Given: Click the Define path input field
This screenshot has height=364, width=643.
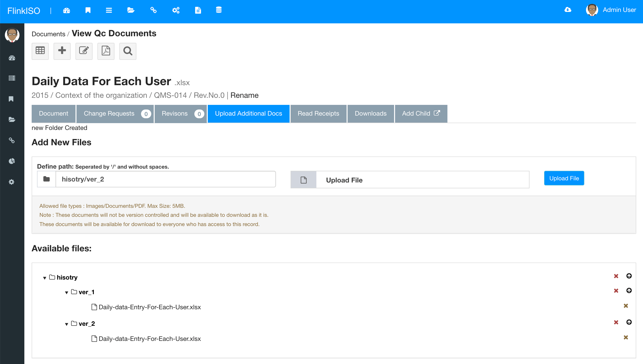Looking at the screenshot, I should pyautogui.click(x=165, y=179).
